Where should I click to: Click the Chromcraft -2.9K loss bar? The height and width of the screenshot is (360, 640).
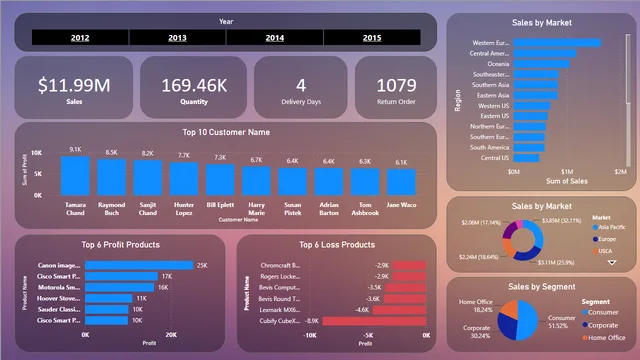[409, 265]
